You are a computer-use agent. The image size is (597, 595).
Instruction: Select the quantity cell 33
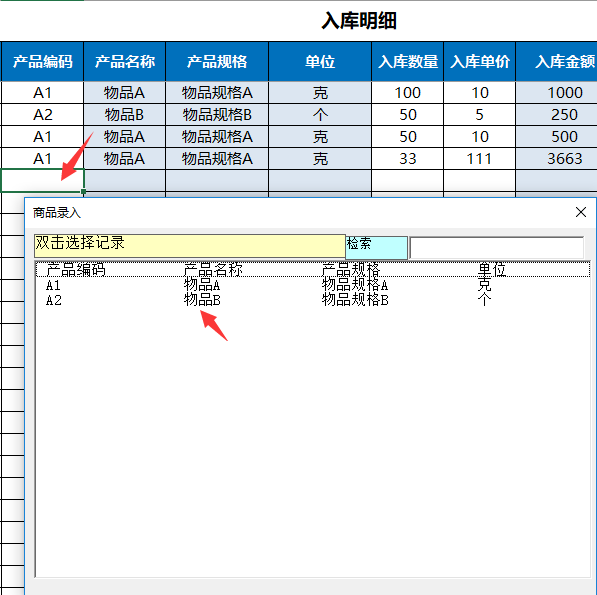tap(407, 159)
